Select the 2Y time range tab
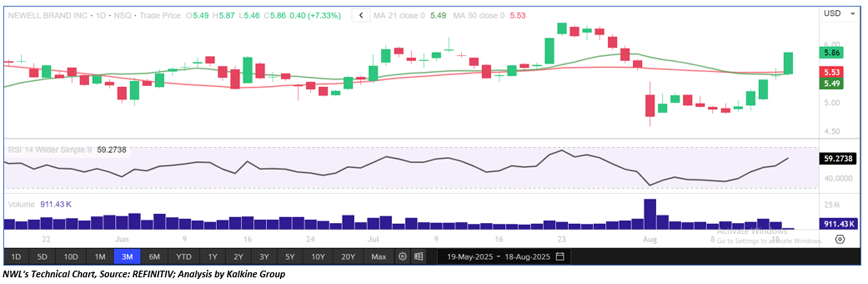 click(x=239, y=257)
